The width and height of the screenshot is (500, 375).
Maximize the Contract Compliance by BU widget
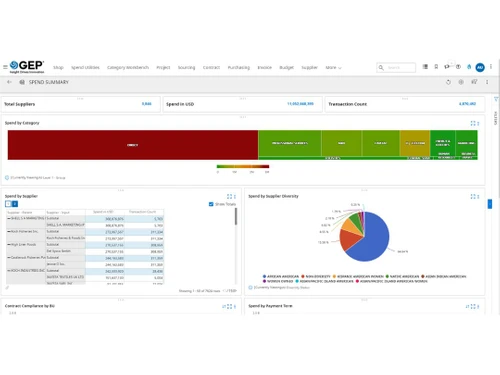(x=229, y=306)
